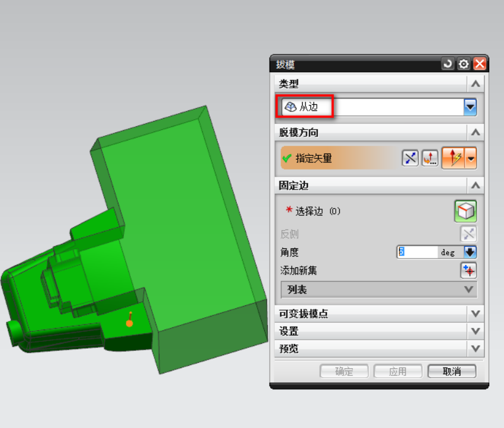Expand the 列表 list

[x=379, y=289]
